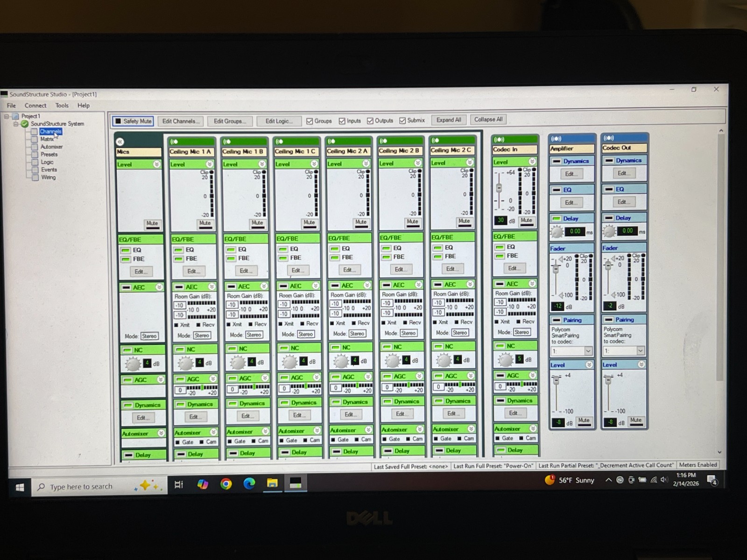This screenshot has width=747, height=560.
Task: Click the network icon in the system tray
Action: (654, 480)
